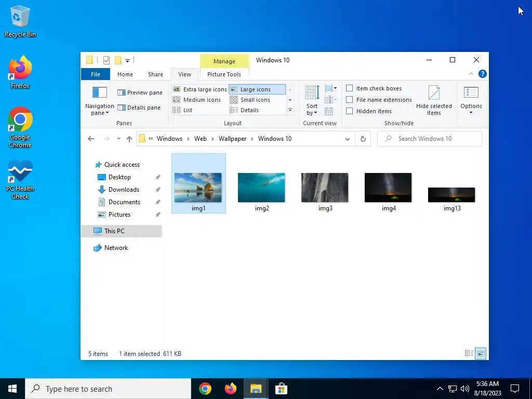Switch to details view in status bar

click(469, 353)
